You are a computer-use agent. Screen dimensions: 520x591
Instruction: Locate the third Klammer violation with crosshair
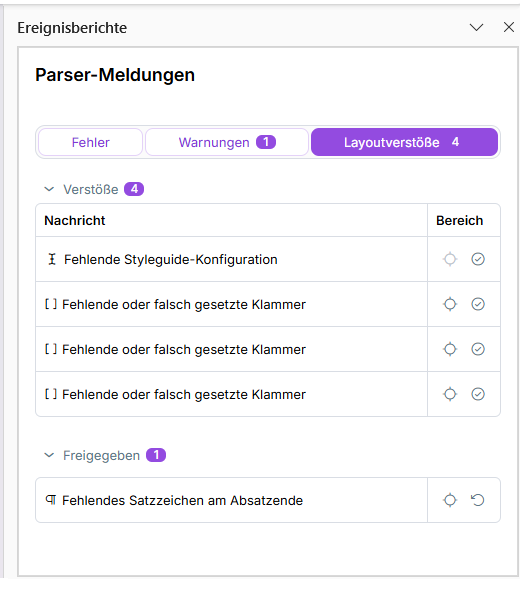pos(450,394)
